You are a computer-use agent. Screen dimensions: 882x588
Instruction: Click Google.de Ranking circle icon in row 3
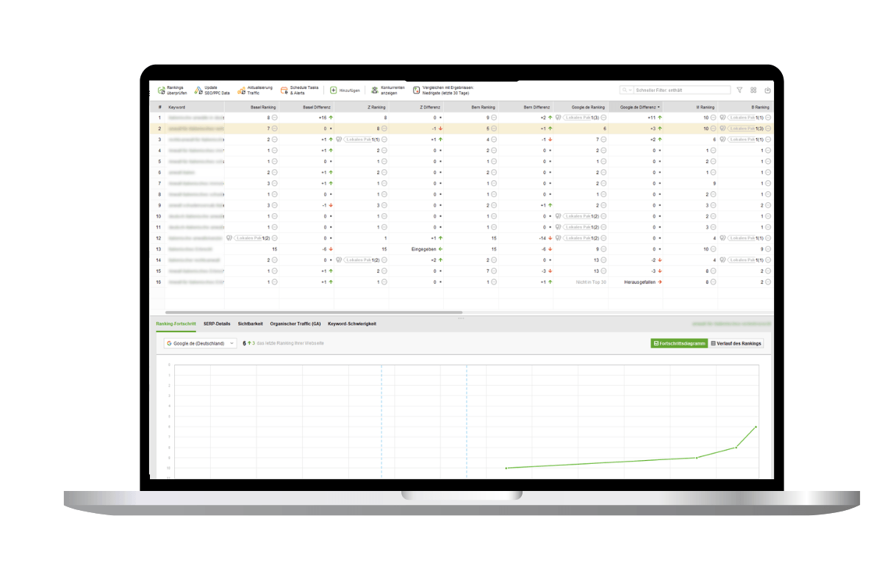click(604, 139)
